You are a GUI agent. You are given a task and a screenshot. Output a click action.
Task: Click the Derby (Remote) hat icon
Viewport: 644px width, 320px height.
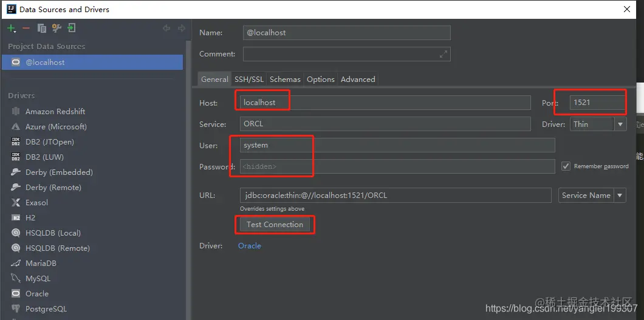click(x=16, y=187)
